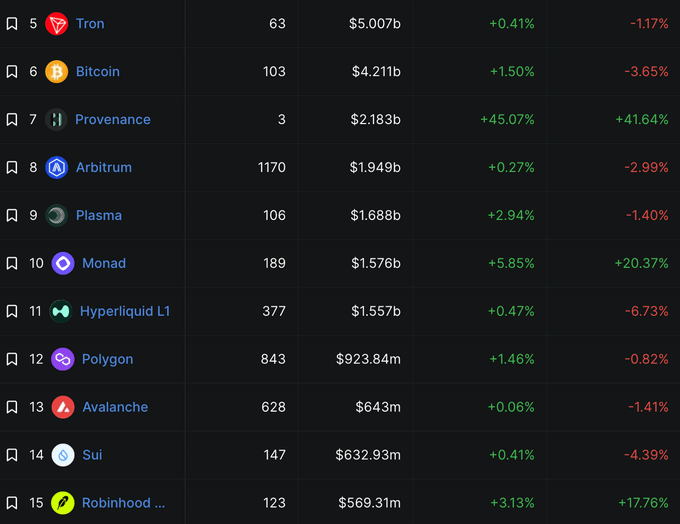The image size is (680, 524).
Task: Open the Provenance chain page
Action: point(113,119)
